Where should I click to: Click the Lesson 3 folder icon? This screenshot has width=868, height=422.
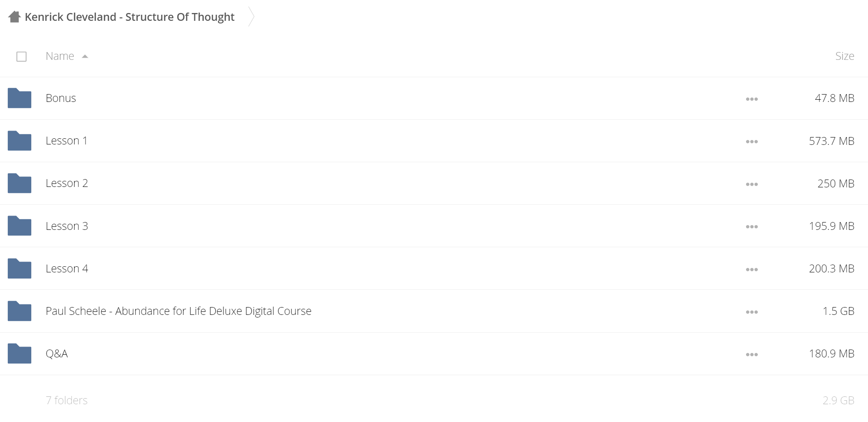point(20,226)
